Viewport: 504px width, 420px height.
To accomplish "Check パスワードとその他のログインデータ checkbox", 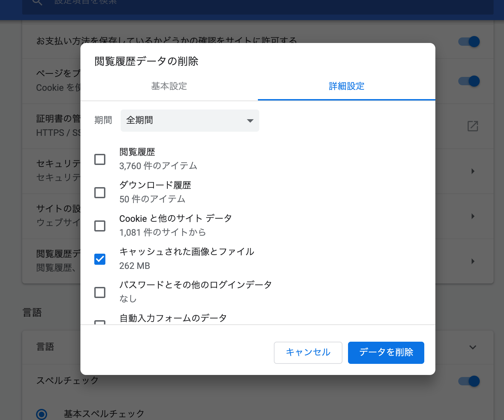I will coord(100,292).
